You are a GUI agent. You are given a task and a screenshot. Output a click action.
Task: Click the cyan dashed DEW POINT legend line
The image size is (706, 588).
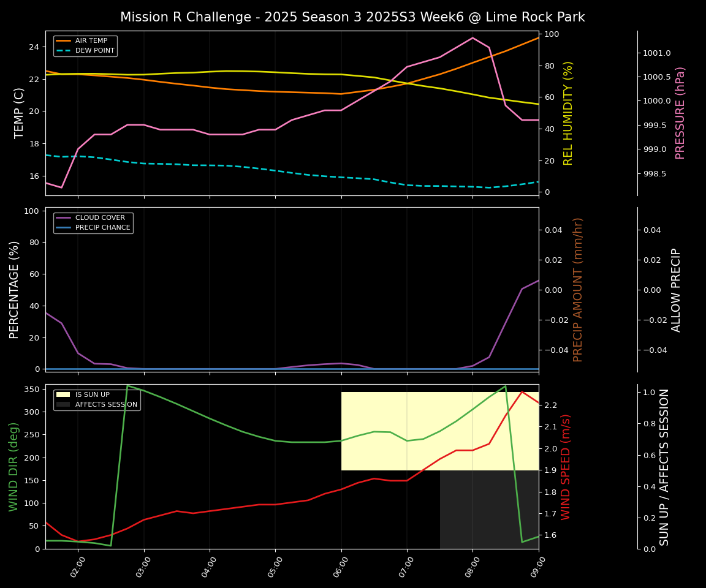(64, 50)
